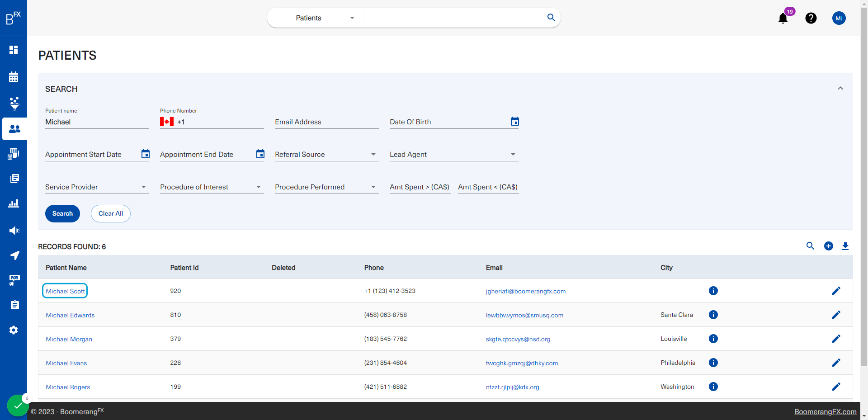
Task: Open the Date Of Birth calendar picker
Action: click(x=515, y=121)
